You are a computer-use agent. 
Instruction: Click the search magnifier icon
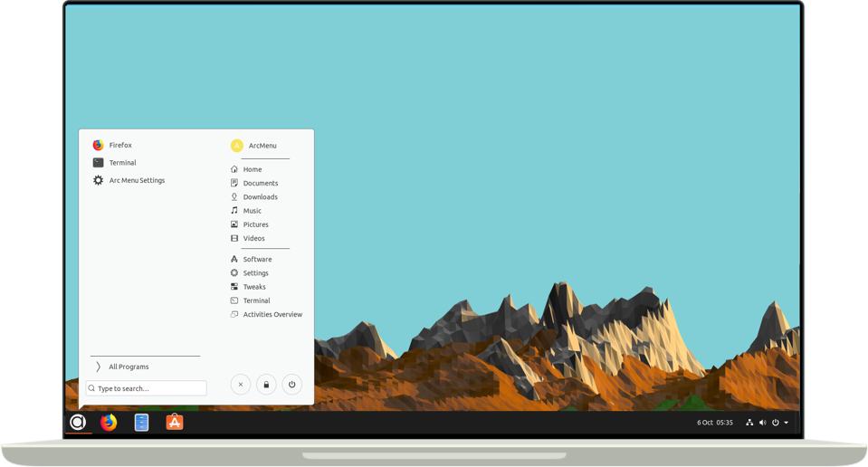click(x=92, y=388)
